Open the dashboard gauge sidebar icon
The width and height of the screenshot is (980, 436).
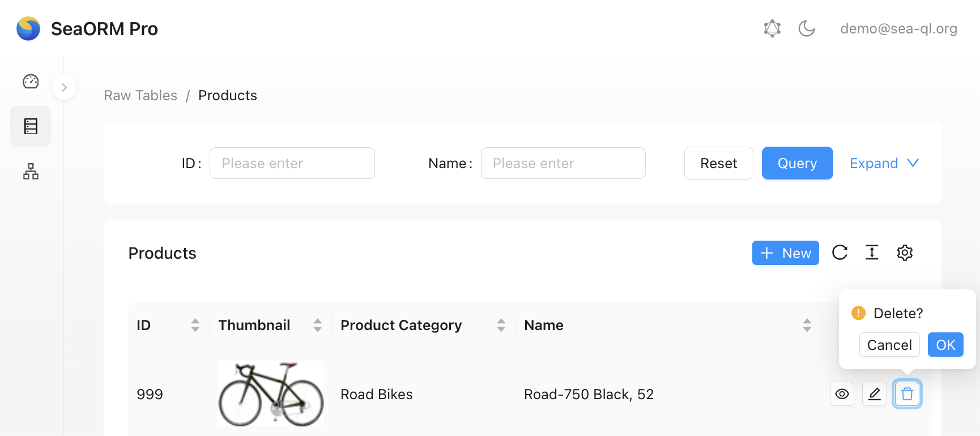click(31, 82)
